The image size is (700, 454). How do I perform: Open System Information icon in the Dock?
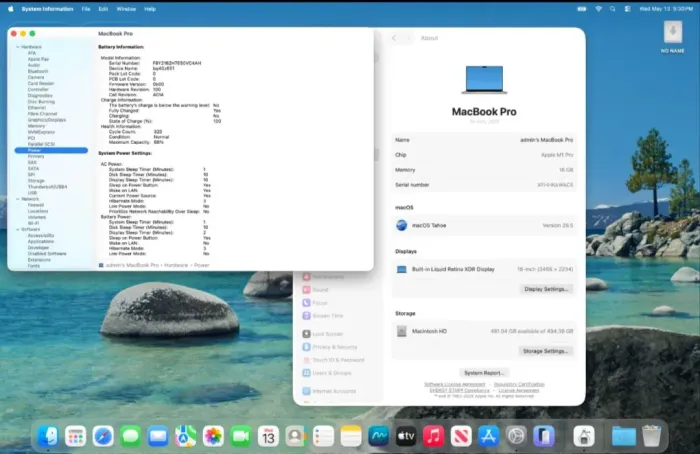584,436
